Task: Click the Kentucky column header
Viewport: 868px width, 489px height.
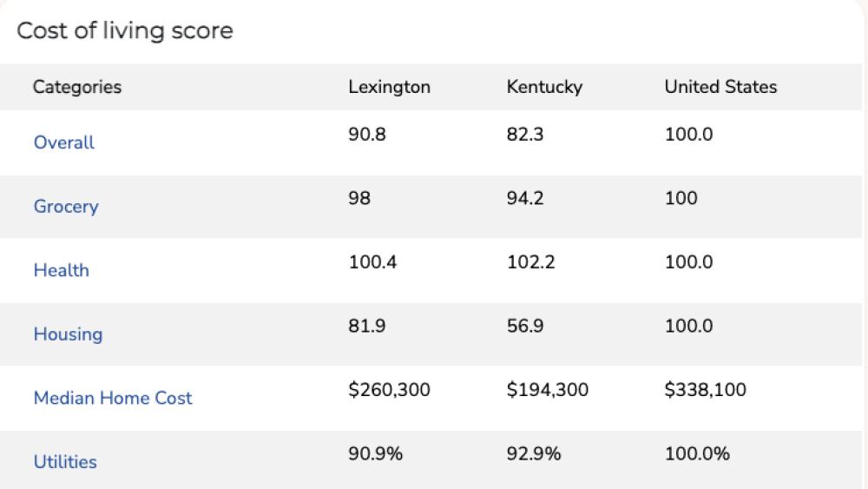Action: pos(544,87)
